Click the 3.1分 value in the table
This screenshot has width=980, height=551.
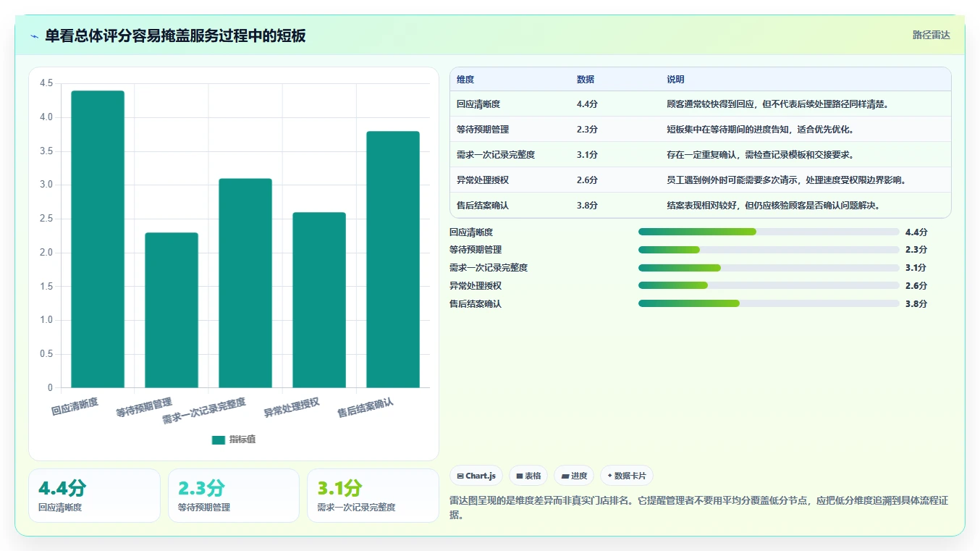click(587, 155)
